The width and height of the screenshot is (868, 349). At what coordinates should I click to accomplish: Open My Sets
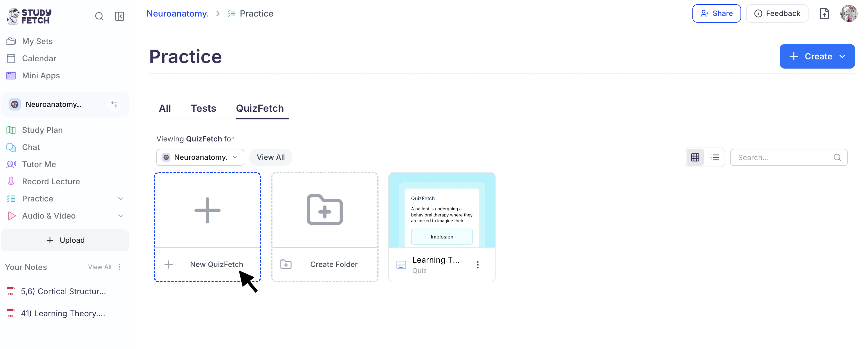[37, 41]
